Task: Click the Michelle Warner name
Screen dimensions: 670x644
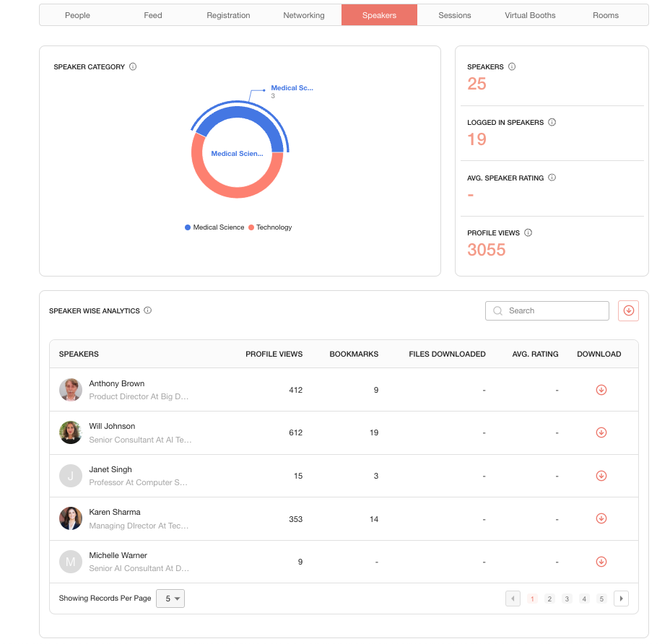Action: coord(118,555)
